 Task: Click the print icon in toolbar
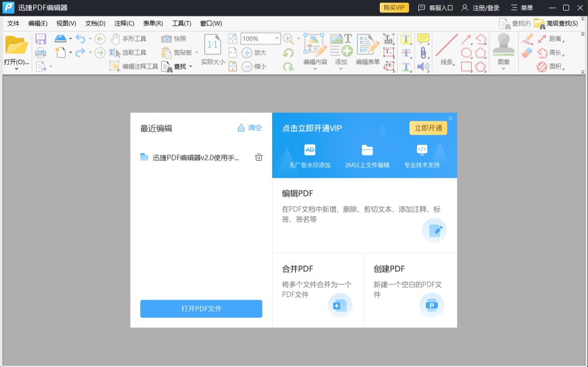[x=41, y=52]
